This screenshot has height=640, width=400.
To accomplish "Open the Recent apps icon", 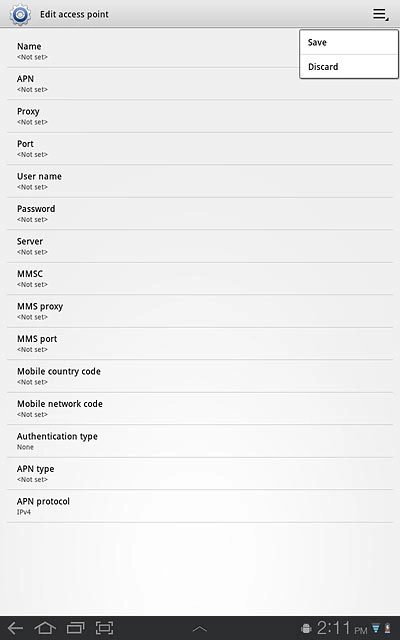I will coord(76,628).
